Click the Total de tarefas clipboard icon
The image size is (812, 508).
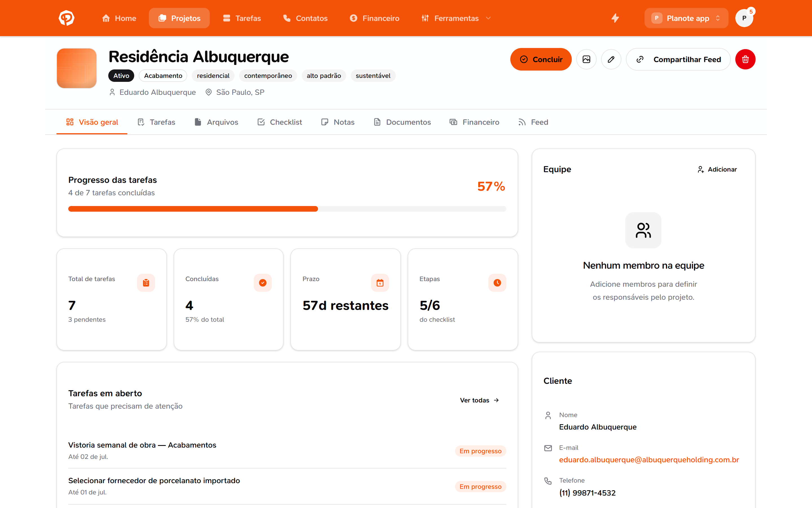coord(146,283)
